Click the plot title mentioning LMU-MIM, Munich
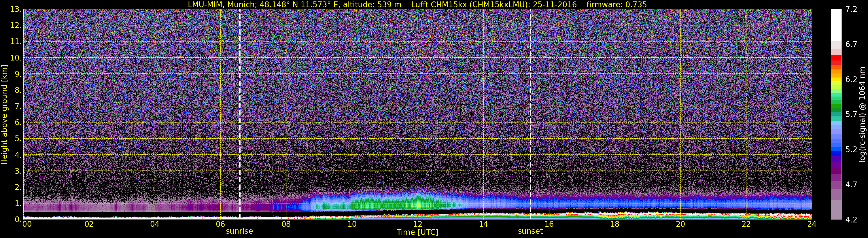The height and width of the screenshot is (238, 868). click(x=417, y=4)
